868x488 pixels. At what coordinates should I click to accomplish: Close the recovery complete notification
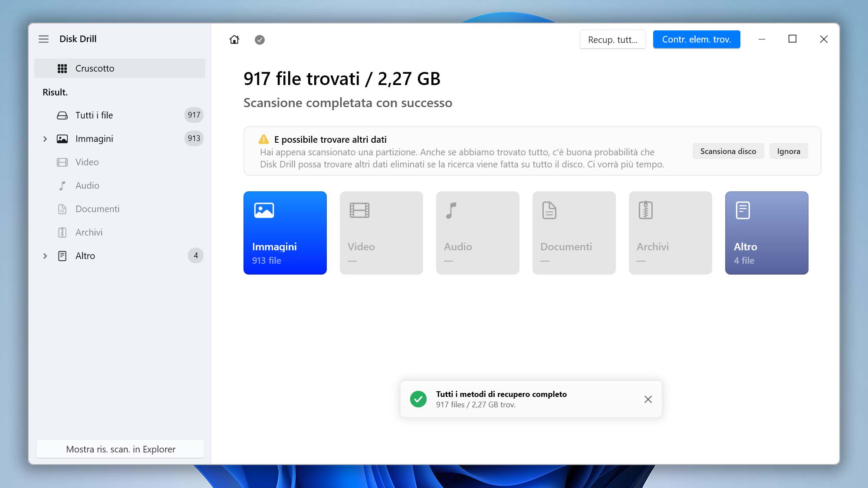[x=648, y=400]
